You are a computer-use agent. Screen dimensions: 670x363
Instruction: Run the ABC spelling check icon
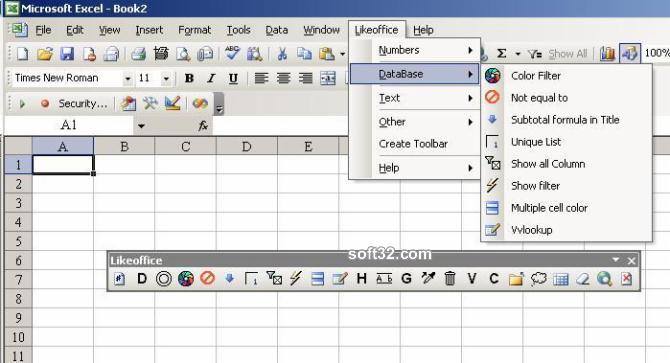tap(232, 54)
